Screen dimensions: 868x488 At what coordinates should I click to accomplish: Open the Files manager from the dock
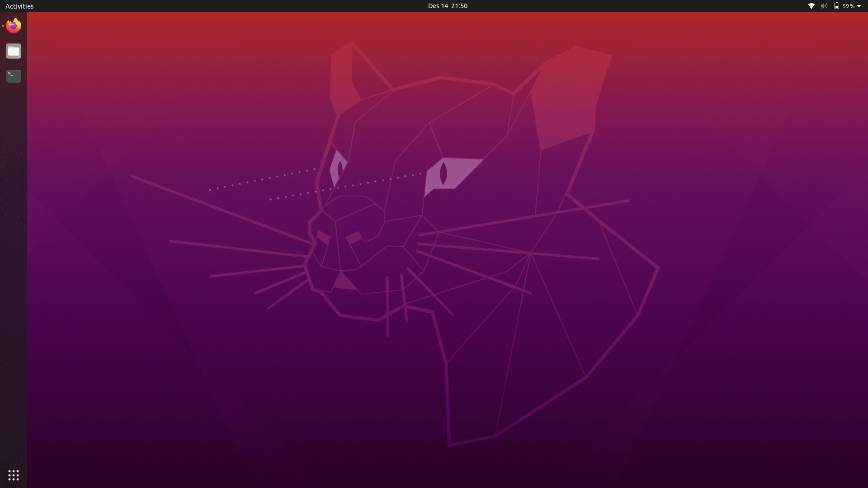(14, 51)
